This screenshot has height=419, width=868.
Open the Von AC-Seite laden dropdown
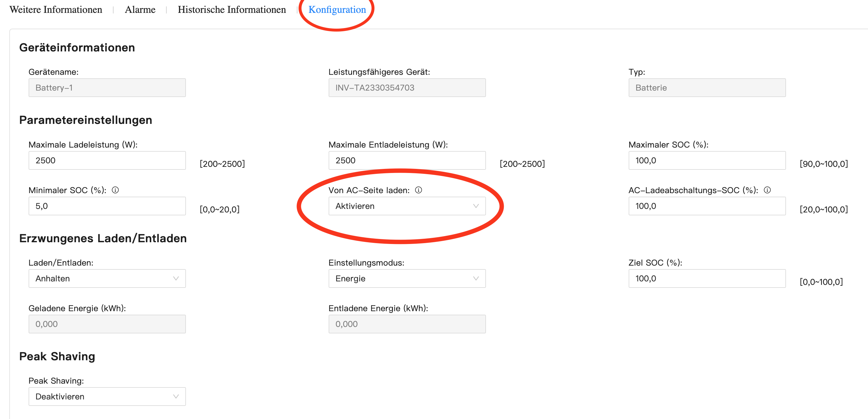click(407, 206)
